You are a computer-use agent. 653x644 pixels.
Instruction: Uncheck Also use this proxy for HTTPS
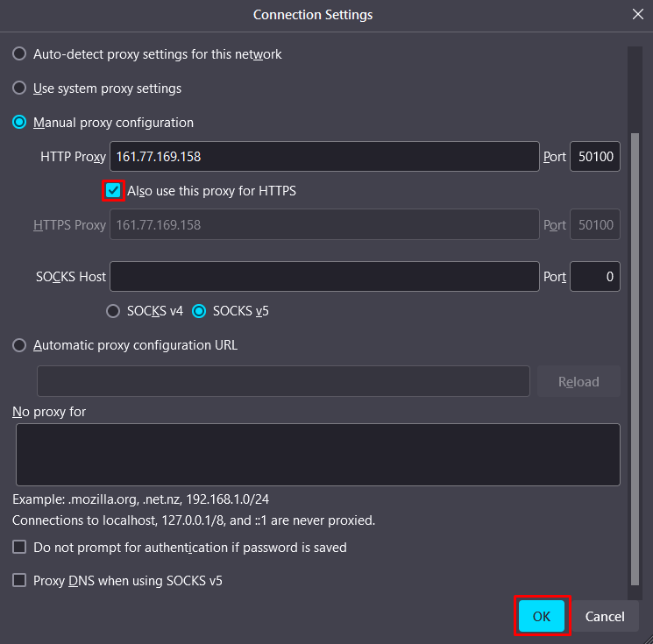(113, 190)
